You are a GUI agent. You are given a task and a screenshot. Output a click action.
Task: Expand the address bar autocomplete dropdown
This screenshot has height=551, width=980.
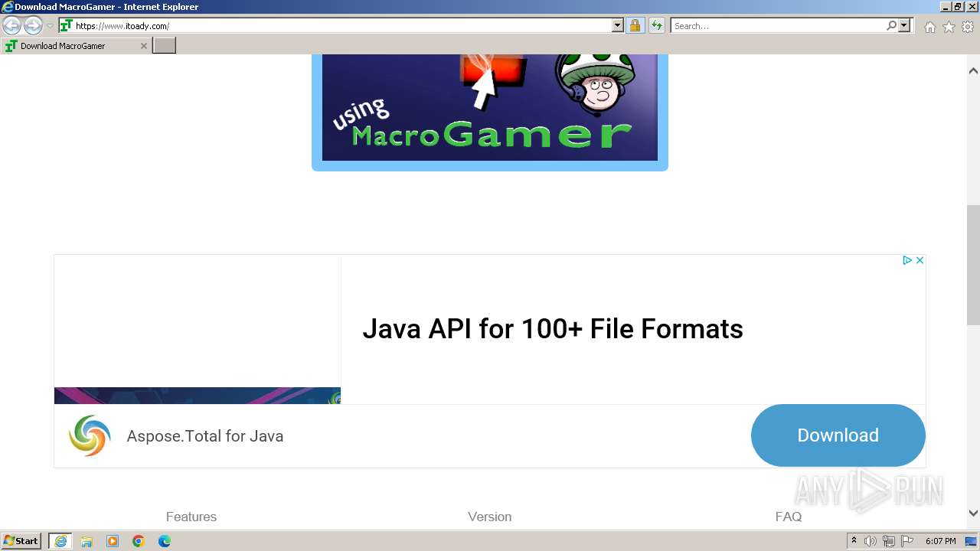pyautogui.click(x=618, y=26)
